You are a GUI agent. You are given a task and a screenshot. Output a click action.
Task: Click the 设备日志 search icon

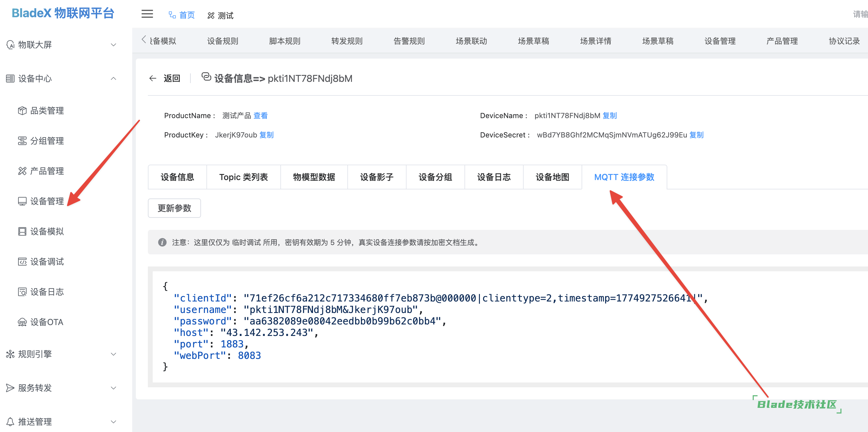point(22,292)
